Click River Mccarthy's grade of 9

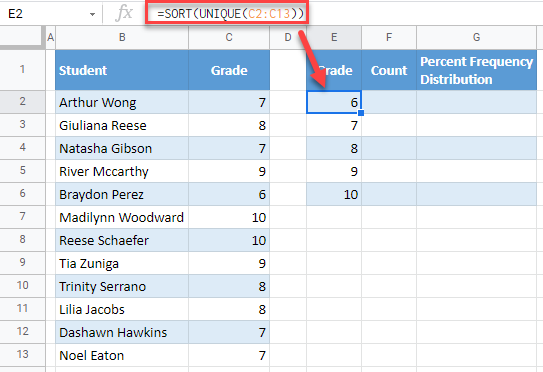coord(229,171)
